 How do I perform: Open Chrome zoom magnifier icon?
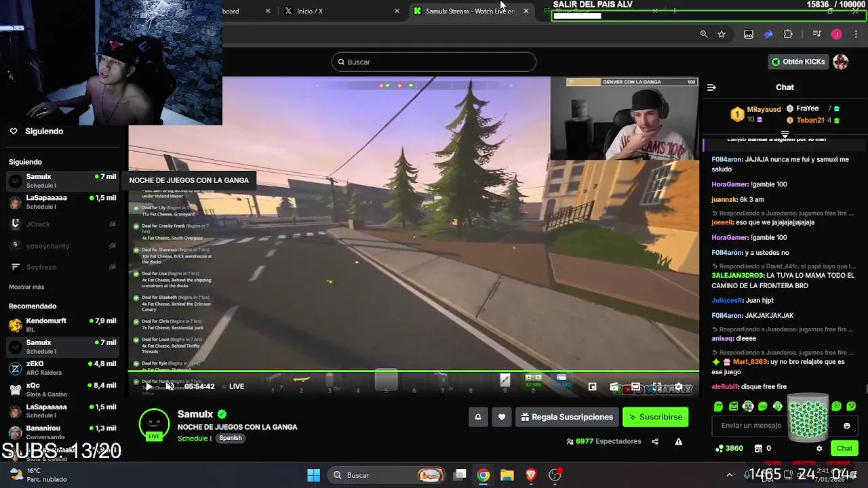click(704, 34)
